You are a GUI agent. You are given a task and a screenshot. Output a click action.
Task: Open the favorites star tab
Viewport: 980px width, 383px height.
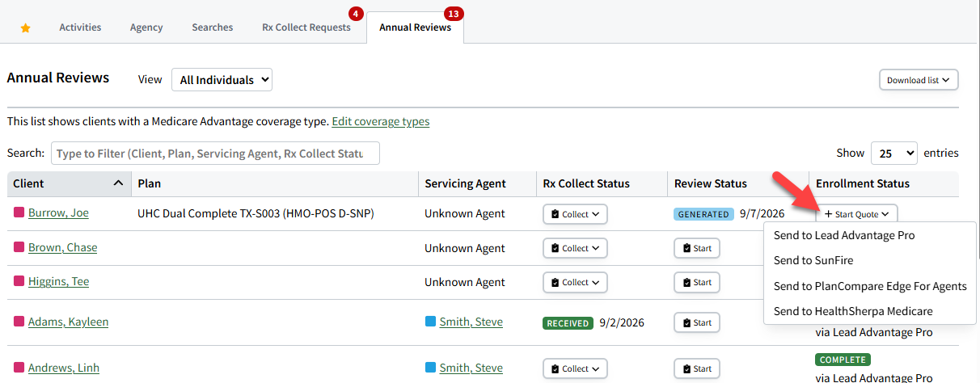tap(25, 27)
